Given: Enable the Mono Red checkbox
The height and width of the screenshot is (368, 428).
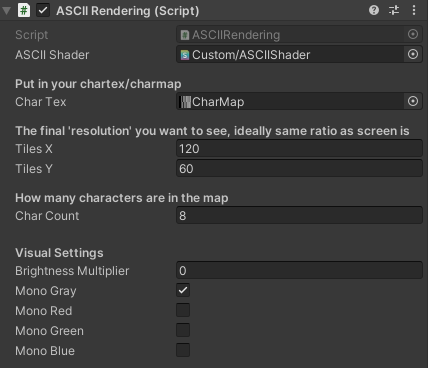Looking at the screenshot, I should click(x=183, y=310).
